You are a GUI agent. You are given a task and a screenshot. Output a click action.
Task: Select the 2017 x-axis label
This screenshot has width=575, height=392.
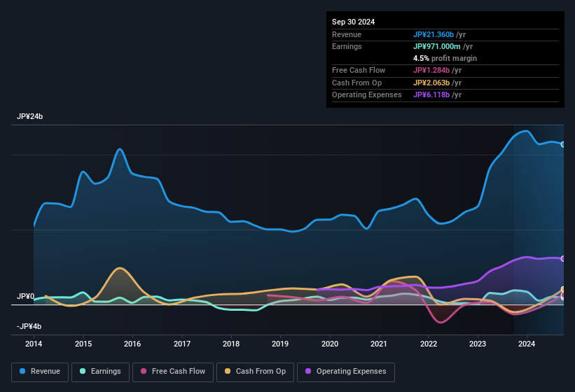pos(182,344)
